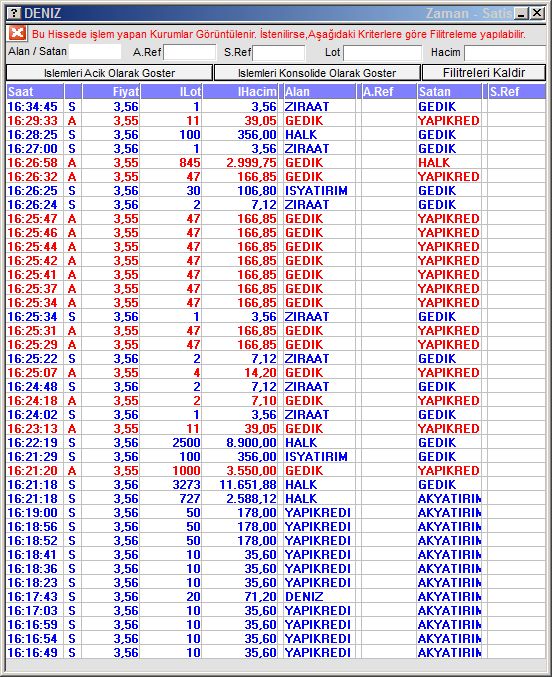Click time cell 16:26:32
This screenshot has width=552, height=677.
click(32, 177)
